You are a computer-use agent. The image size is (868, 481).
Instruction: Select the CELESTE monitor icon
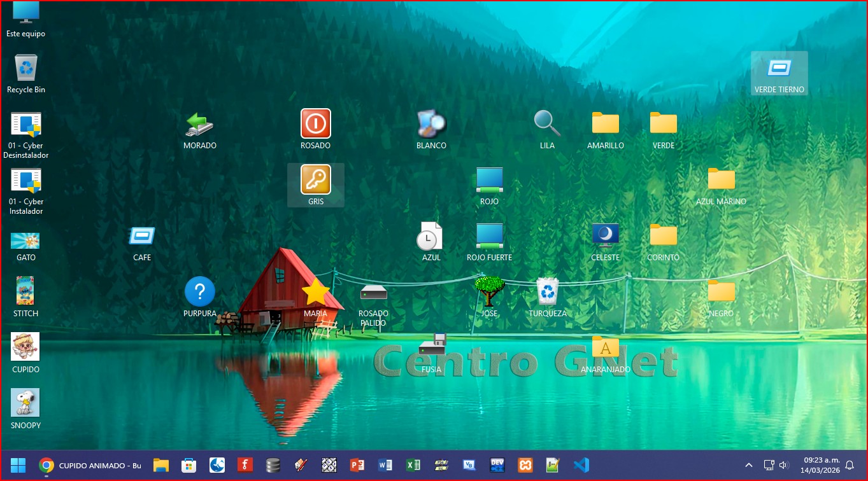(605, 236)
